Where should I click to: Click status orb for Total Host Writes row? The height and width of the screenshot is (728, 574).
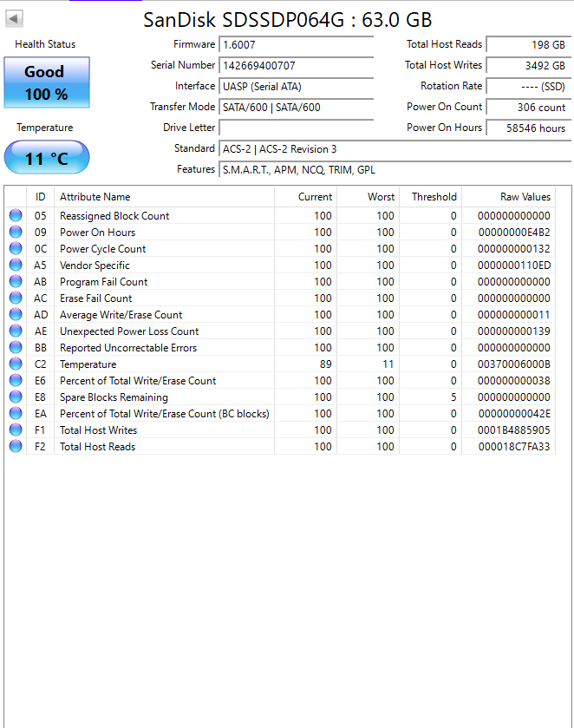tap(16, 430)
